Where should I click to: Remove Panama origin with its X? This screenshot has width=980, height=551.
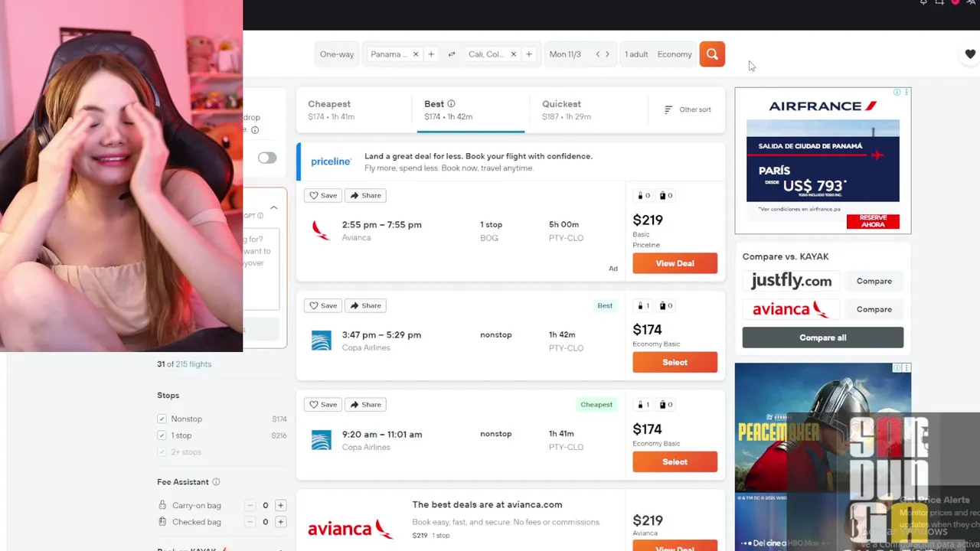(x=416, y=54)
